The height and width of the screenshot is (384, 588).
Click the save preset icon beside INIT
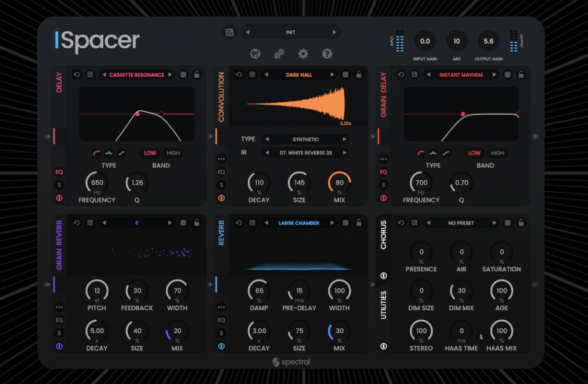tap(230, 32)
